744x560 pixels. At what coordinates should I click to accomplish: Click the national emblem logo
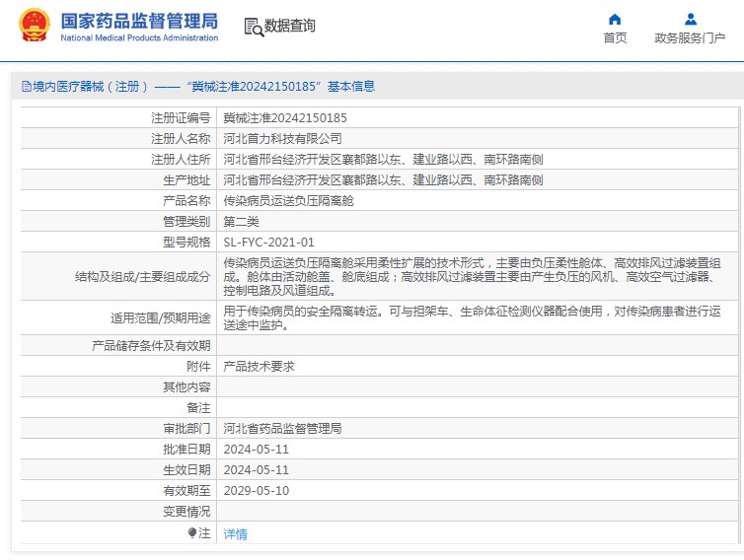pyautogui.click(x=35, y=25)
